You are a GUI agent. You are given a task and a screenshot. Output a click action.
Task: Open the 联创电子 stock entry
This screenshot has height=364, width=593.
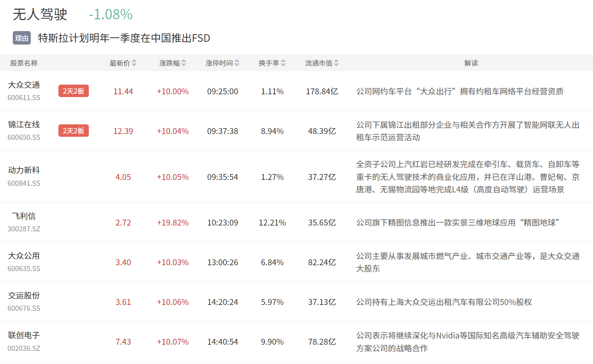tap(24, 335)
